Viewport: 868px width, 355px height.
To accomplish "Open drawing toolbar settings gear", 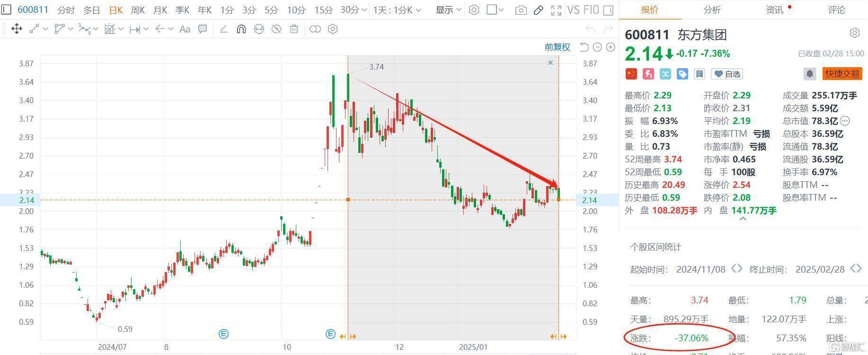I will (333, 29).
